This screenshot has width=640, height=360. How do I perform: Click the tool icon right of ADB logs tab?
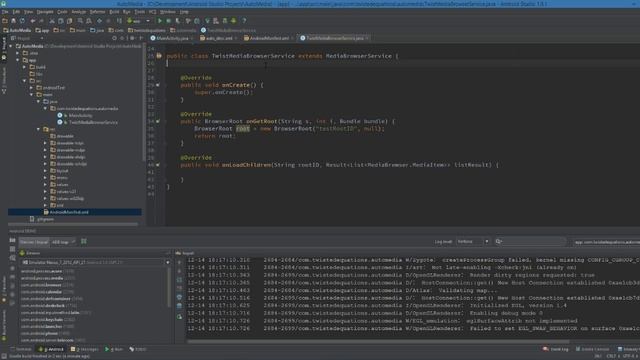(84, 242)
